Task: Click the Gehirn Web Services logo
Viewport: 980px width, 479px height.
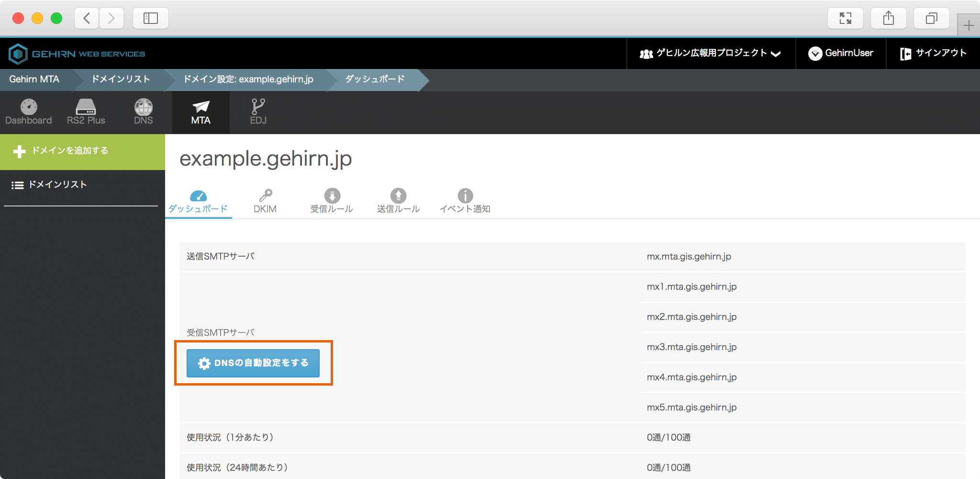Action: click(x=77, y=54)
